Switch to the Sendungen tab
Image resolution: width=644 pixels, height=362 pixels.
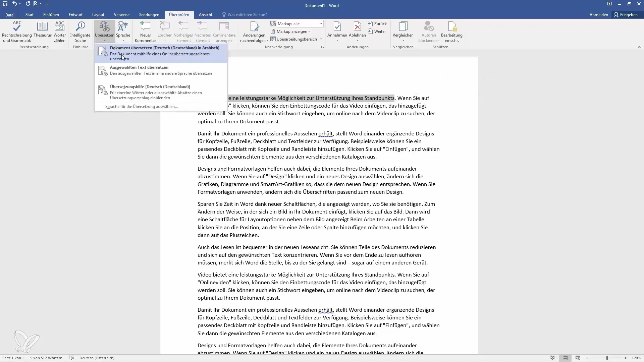(149, 15)
